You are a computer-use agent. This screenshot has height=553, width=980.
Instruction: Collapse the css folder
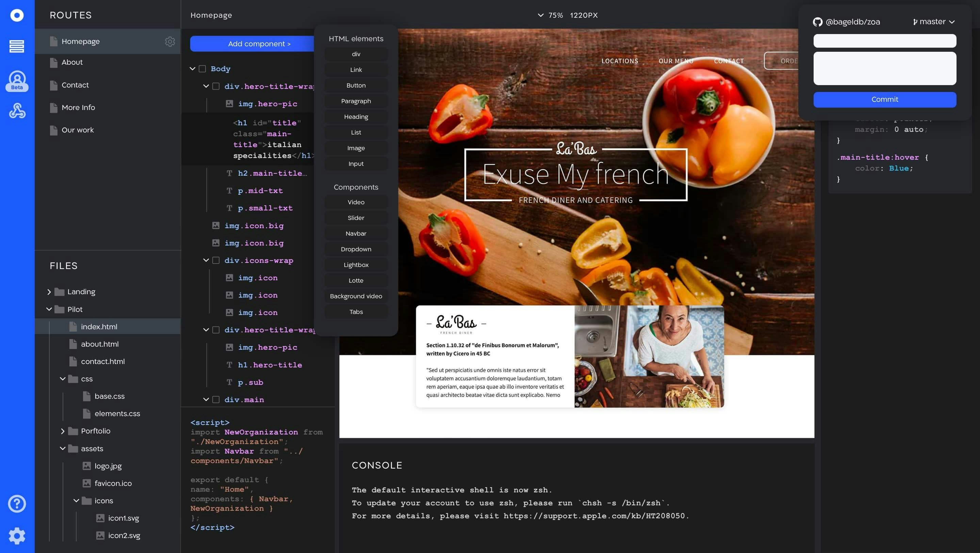click(63, 379)
